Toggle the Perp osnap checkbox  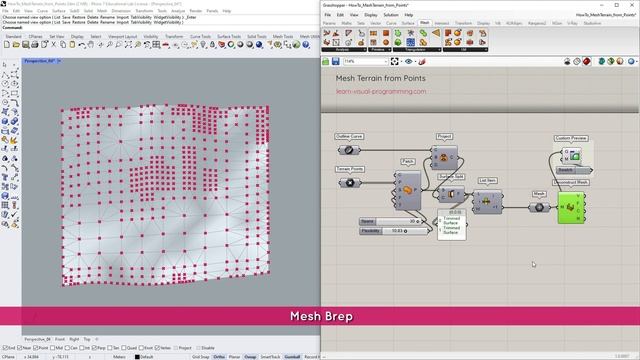pos(94,348)
